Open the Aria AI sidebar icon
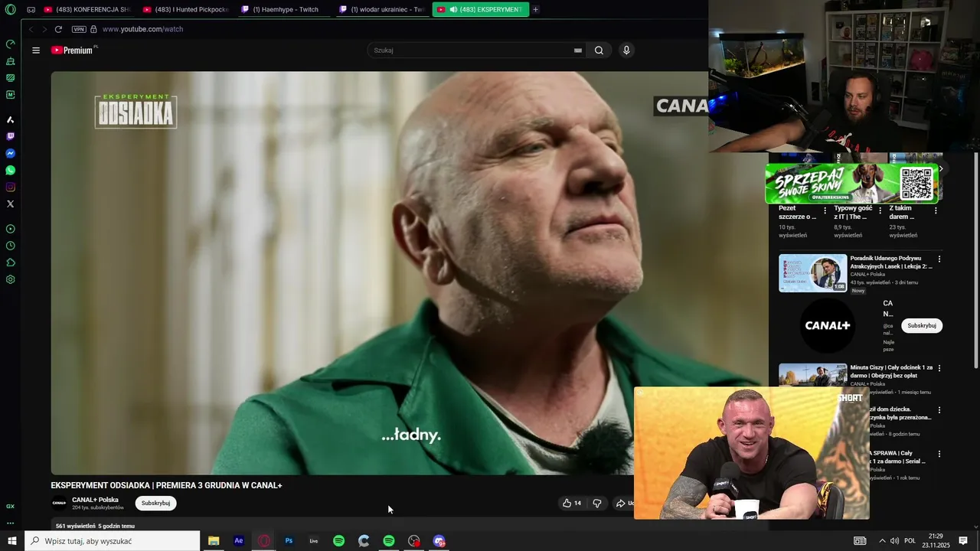The height and width of the screenshot is (551, 980). 10,120
